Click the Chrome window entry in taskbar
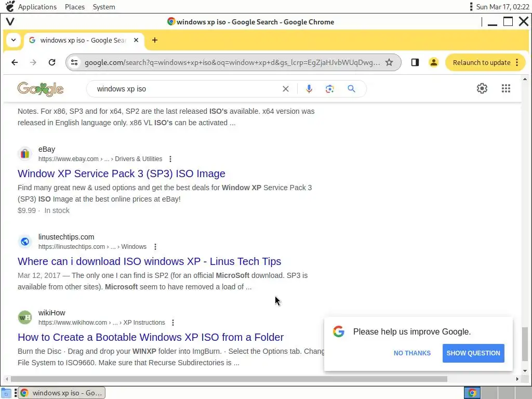This screenshot has width=532, height=399. 62,393
